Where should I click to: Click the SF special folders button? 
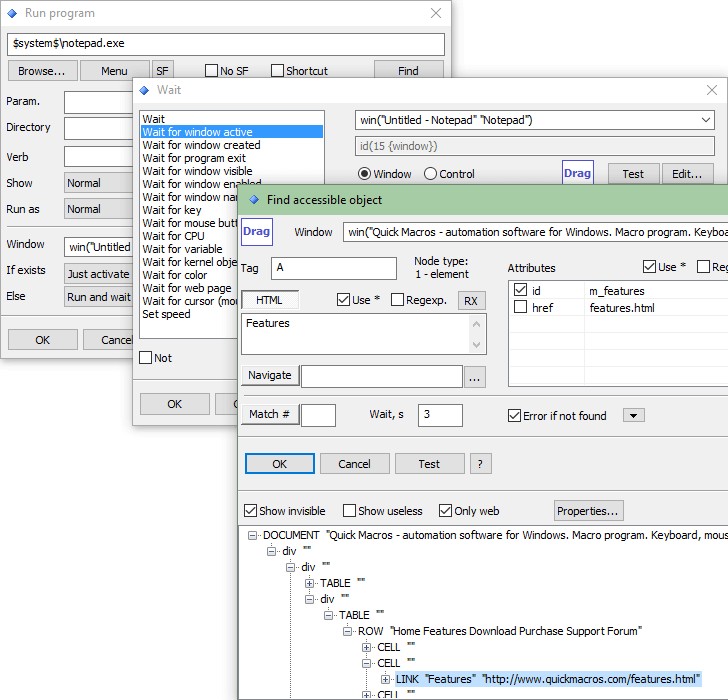click(x=162, y=71)
